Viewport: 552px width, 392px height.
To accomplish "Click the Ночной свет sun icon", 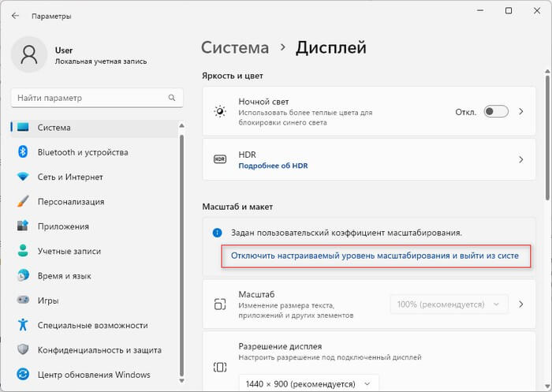I will (220, 112).
